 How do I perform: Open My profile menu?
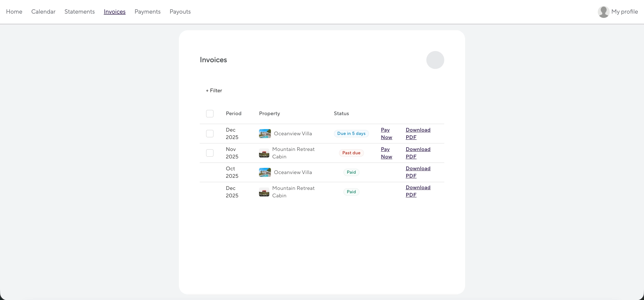click(x=624, y=12)
